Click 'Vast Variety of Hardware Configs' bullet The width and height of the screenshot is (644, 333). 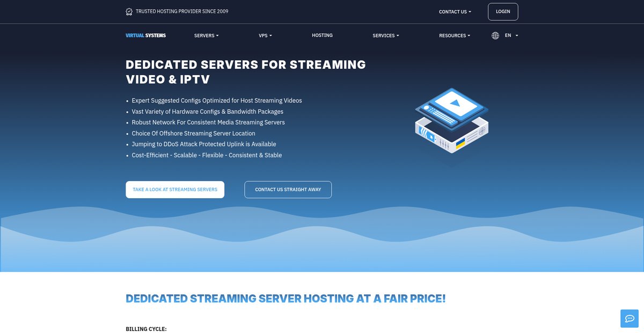[208, 112]
